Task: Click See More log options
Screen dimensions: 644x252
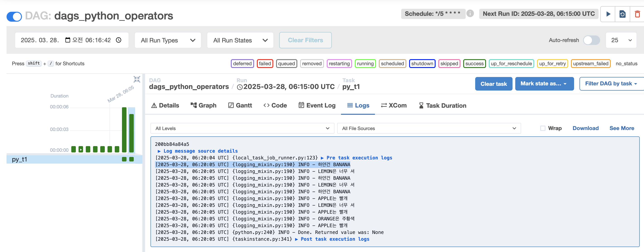Action: [x=622, y=128]
